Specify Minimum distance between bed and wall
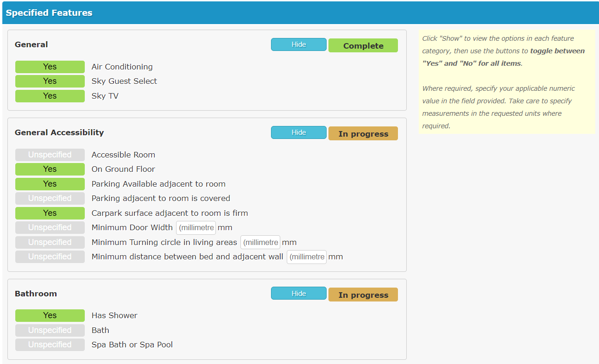Image resolution: width=599 pixels, height=364 pixels. click(x=50, y=257)
